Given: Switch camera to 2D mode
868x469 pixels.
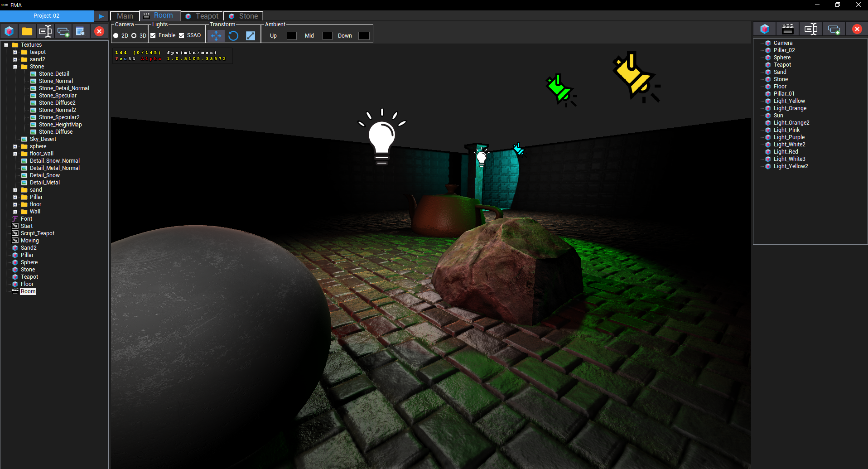Looking at the screenshot, I should coord(116,36).
